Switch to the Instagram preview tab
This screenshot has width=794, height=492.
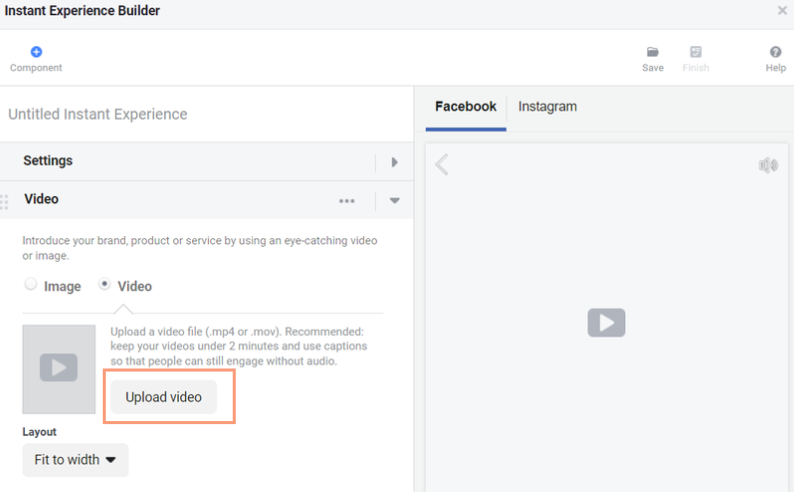(x=547, y=107)
